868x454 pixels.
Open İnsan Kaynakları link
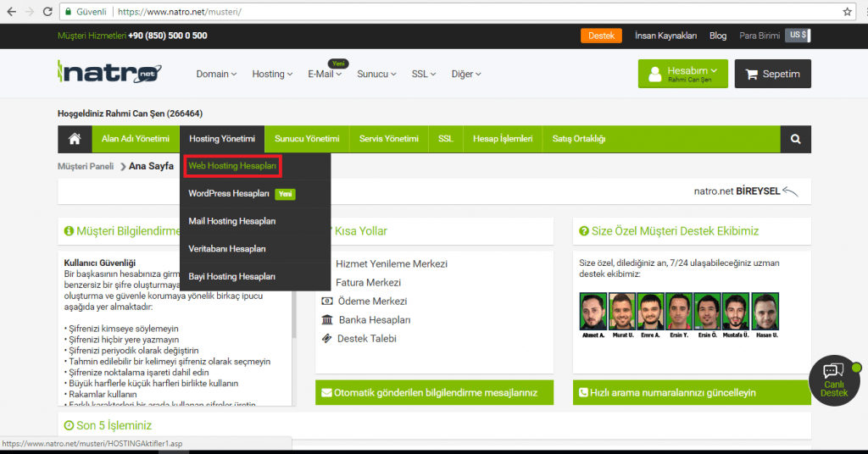[x=666, y=36]
